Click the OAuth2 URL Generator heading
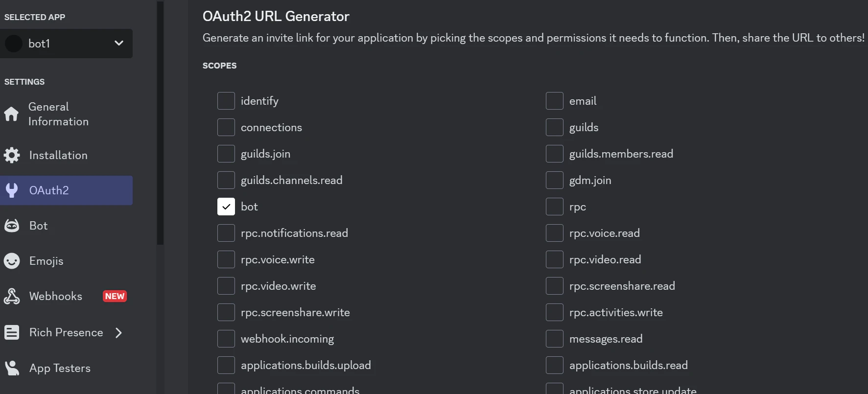The width and height of the screenshot is (868, 394). tap(276, 16)
